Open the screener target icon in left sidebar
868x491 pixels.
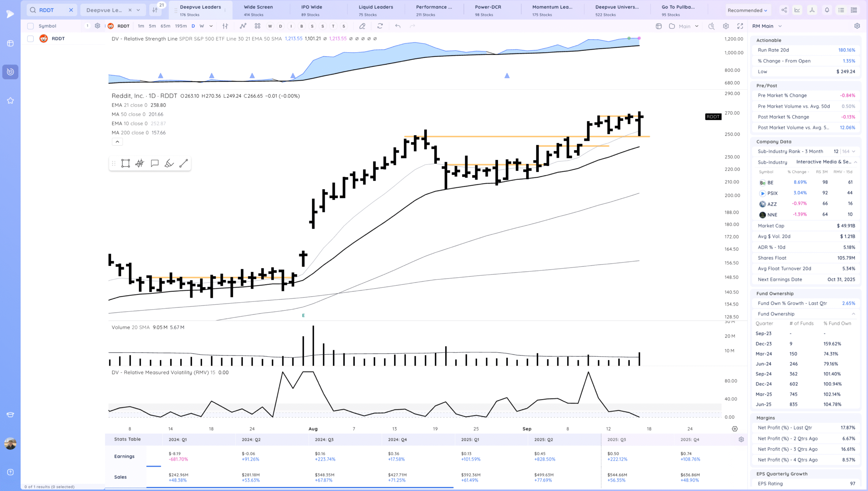[11, 72]
